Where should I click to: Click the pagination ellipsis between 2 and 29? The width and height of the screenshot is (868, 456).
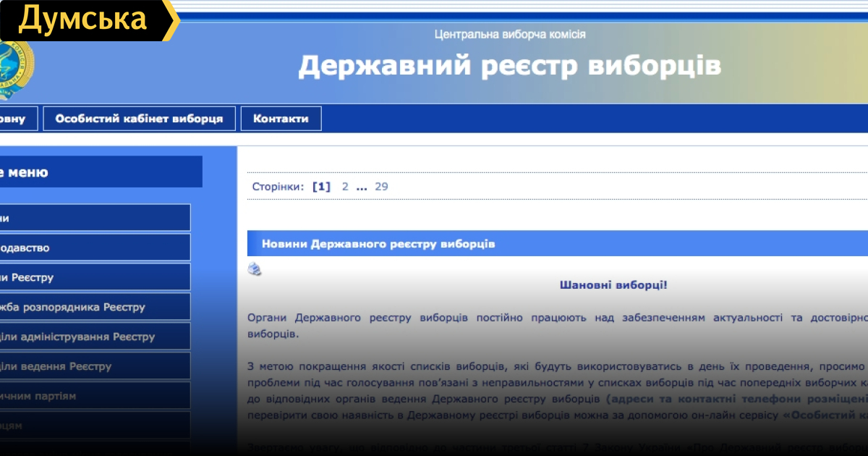362,187
